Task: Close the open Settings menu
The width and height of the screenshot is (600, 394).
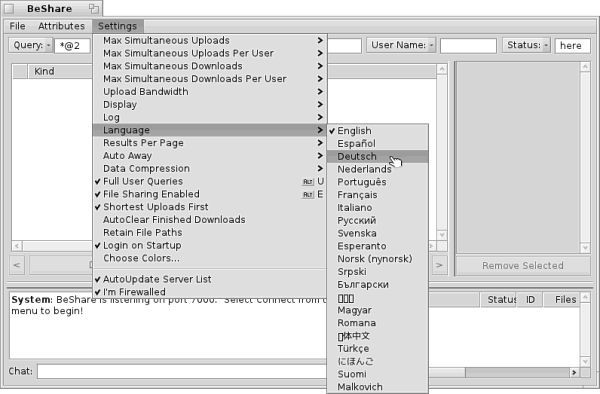Action: [117, 26]
